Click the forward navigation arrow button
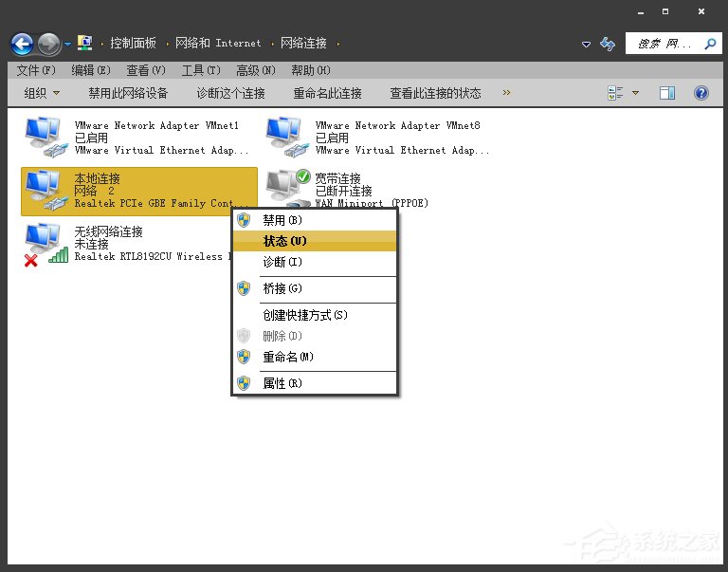This screenshot has width=728, height=572. pos(49,44)
